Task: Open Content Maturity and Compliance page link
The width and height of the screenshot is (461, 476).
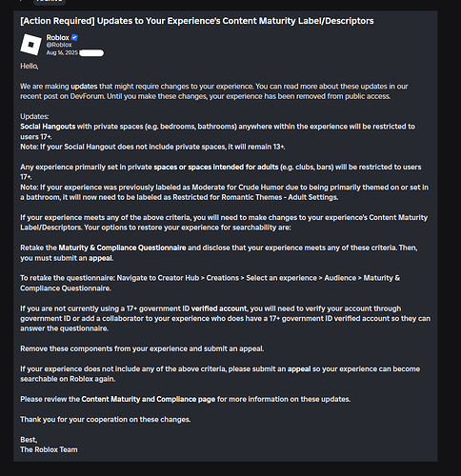Action: [x=149, y=399]
